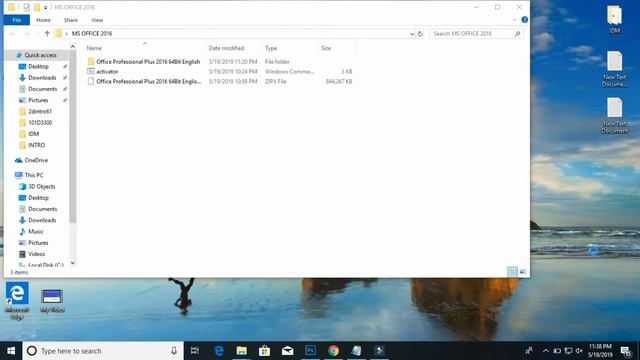Select IDM folder on desktop
Screen dimensions: 640x360
(x=614, y=19)
